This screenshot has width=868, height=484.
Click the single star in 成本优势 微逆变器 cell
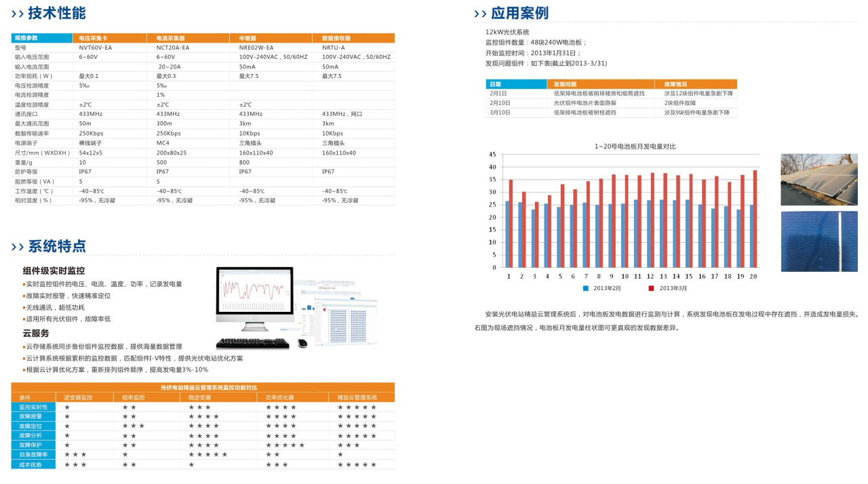coord(191,465)
